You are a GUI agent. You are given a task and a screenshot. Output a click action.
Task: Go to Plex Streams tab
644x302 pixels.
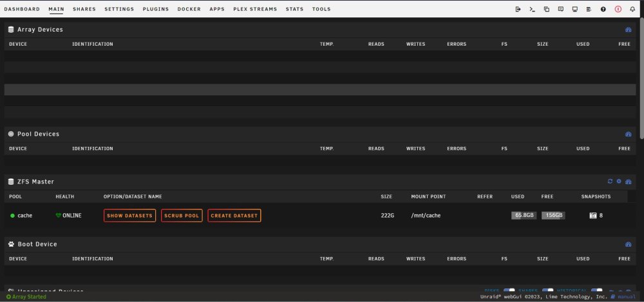(255, 9)
